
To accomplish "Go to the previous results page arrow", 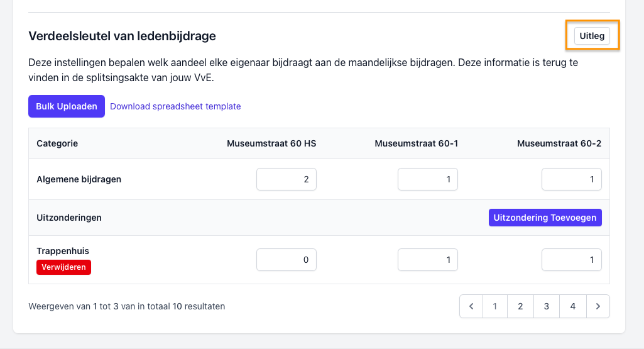I will click(471, 306).
